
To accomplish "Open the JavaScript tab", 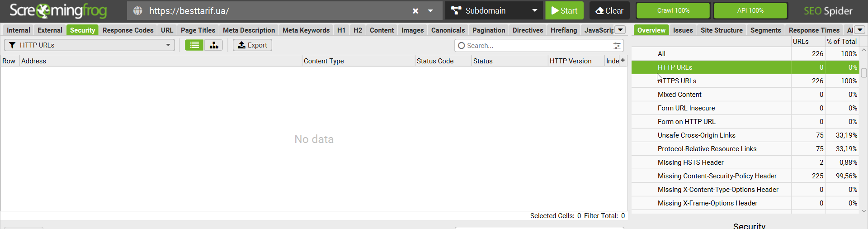I will pos(599,30).
